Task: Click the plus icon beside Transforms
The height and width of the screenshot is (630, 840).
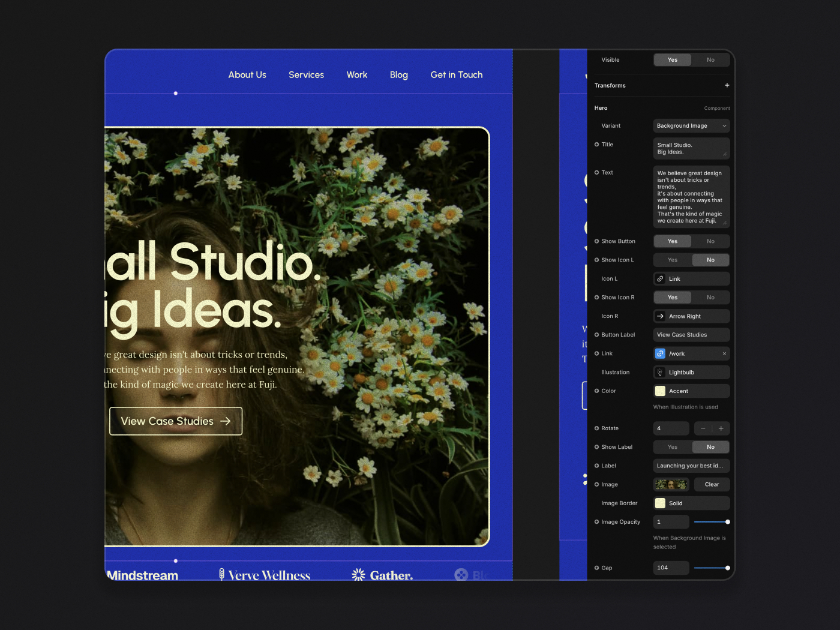Action: click(x=727, y=85)
